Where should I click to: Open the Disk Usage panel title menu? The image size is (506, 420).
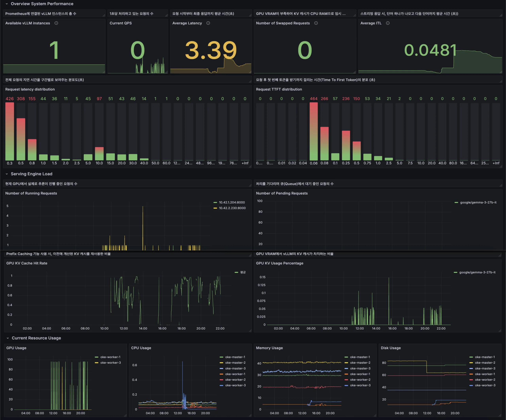[391, 348]
